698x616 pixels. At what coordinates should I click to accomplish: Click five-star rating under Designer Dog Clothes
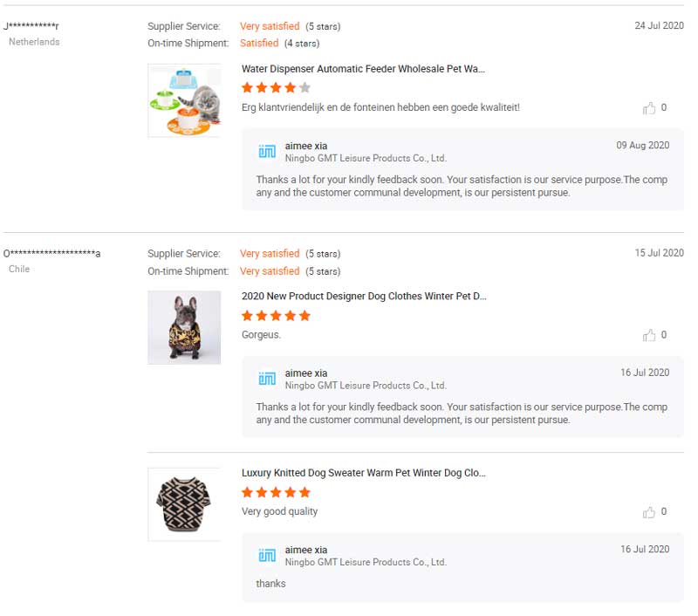tap(276, 315)
